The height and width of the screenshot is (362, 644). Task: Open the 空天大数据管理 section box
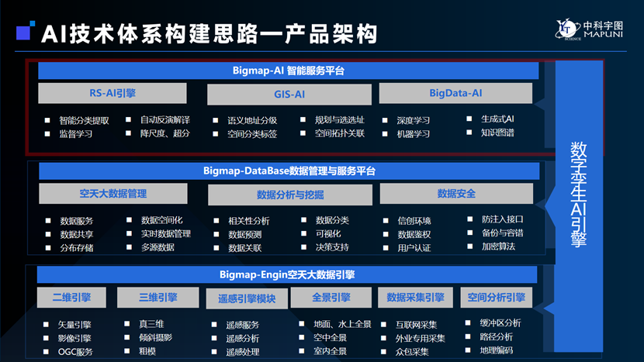[113, 194]
